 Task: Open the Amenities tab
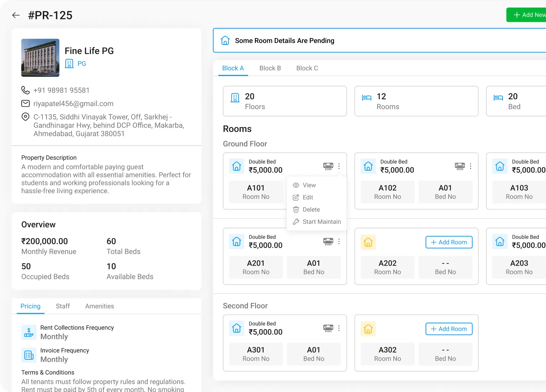click(100, 306)
